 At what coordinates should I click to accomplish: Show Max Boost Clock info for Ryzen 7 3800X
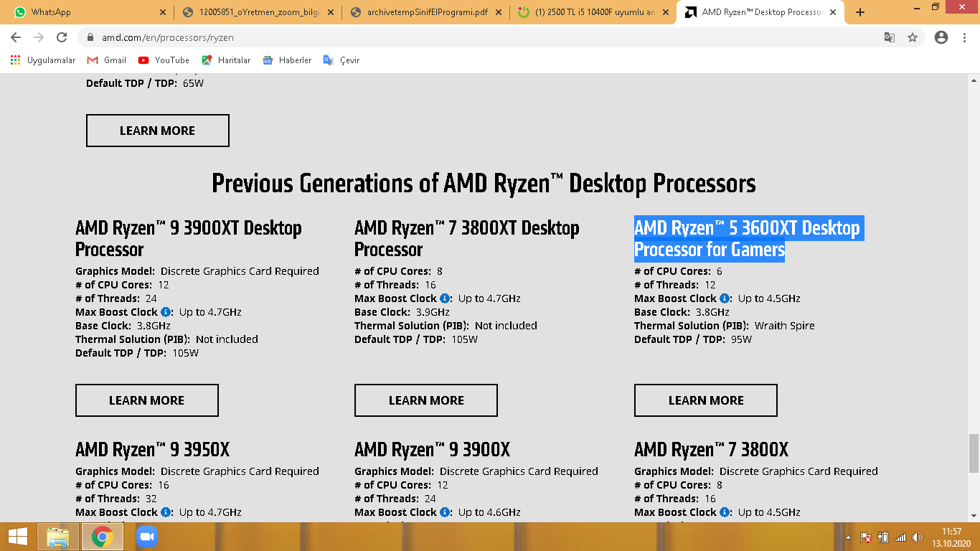(x=725, y=512)
